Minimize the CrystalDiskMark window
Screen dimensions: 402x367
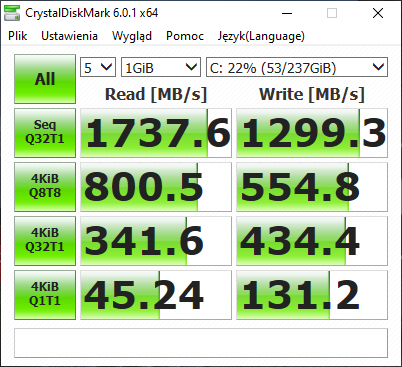click(x=287, y=13)
